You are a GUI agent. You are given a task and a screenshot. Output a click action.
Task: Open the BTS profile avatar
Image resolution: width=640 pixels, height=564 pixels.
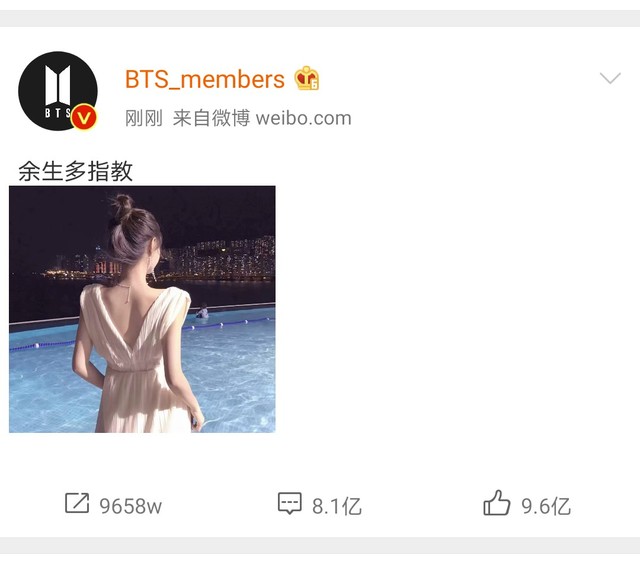click(x=58, y=91)
